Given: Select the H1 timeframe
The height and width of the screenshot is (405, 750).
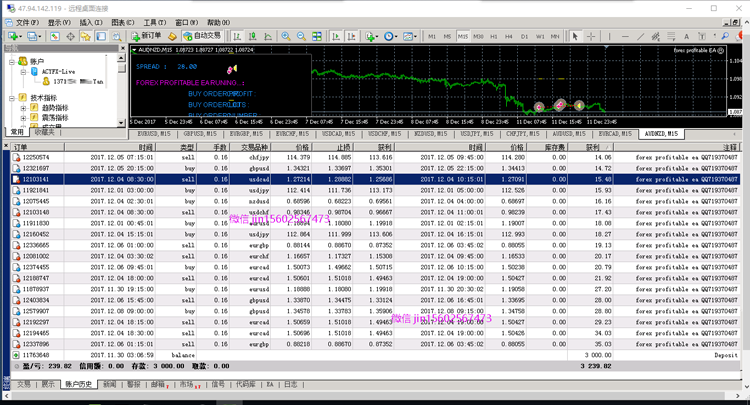Looking at the screenshot, I should [494, 36].
